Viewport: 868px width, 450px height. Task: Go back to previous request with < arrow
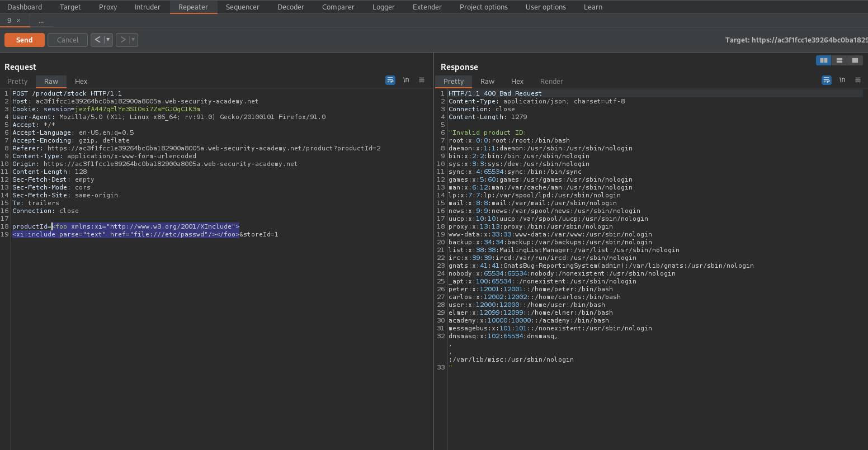[x=97, y=40]
